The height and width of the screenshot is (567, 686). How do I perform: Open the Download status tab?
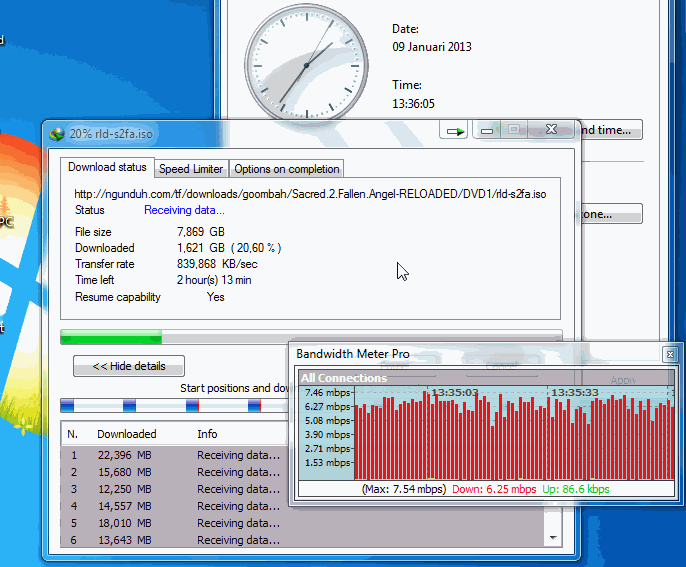(107, 168)
